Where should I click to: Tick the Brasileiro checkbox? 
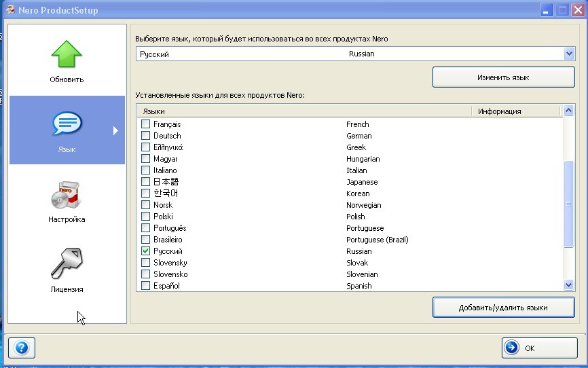click(145, 239)
